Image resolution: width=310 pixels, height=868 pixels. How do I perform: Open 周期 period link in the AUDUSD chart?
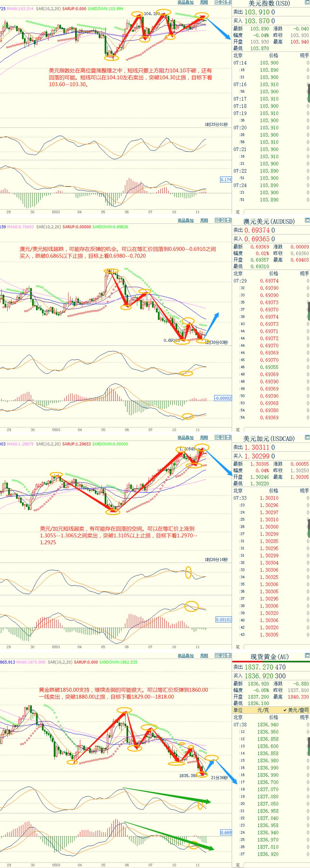pos(204,220)
